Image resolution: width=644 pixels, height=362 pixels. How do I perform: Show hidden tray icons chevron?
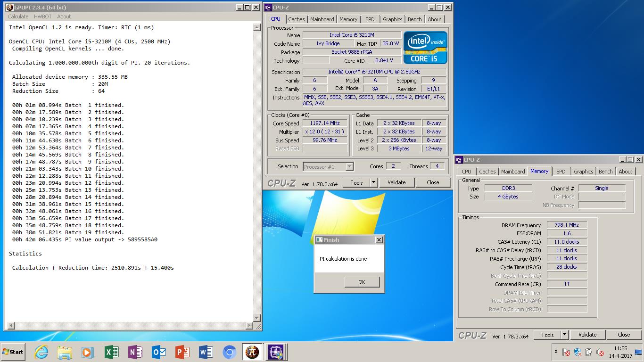tap(556, 352)
